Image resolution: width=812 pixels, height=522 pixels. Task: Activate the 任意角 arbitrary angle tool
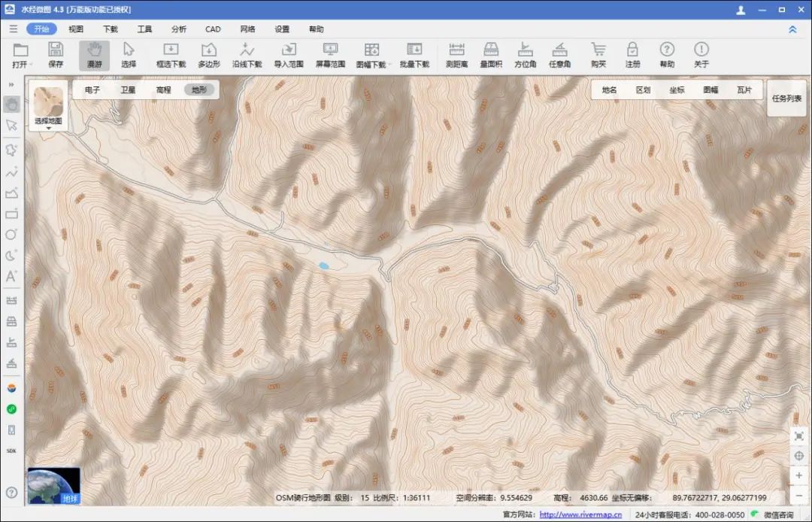pos(560,56)
